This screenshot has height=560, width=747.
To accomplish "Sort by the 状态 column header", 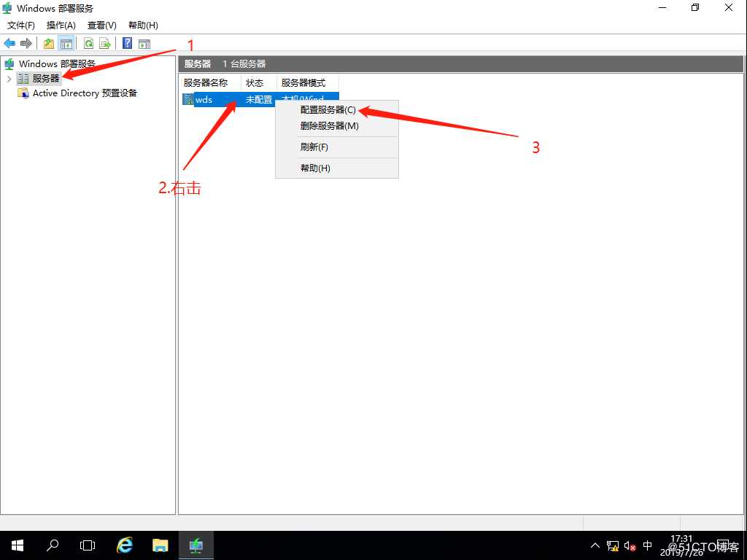I will point(259,83).
